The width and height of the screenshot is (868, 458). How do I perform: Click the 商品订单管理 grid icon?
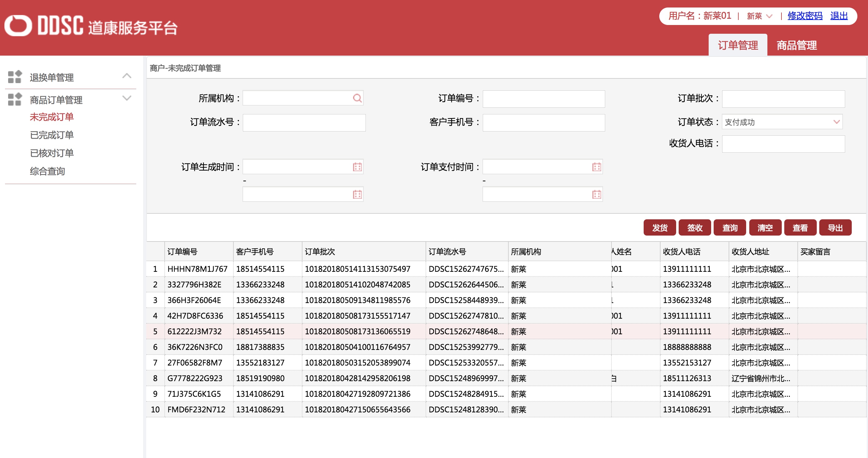pos(15,99)
